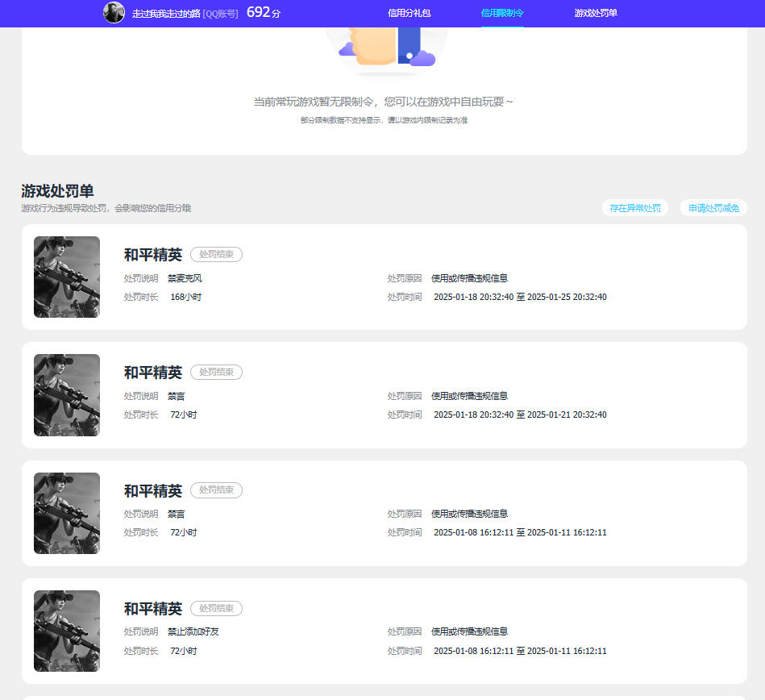Open game thumbnail of the 禁止添加好友 penalty
Screen dimensions: 765x700
[x=67, y=631]
